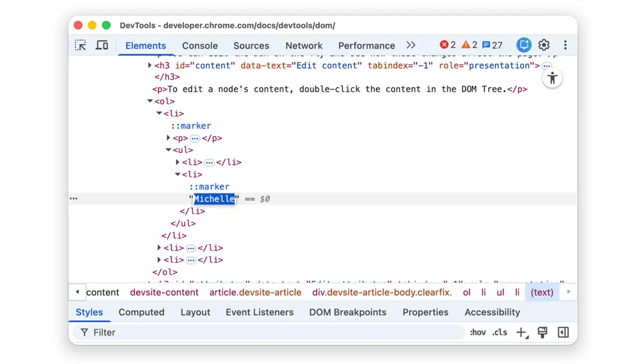Open the Event Listeners pane tab
Image resolution: width=642 pixels, height=364 pixels.
(260, 312)
